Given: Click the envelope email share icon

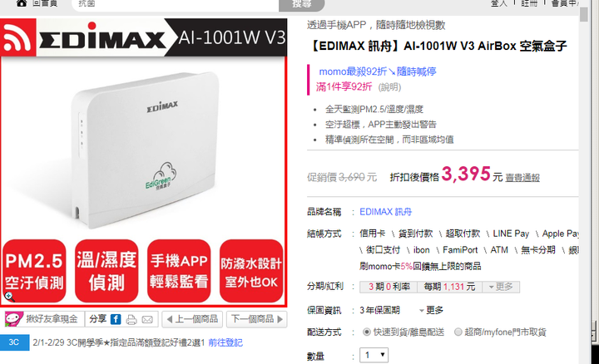Looking at the screenshot, I should [147, 320].
